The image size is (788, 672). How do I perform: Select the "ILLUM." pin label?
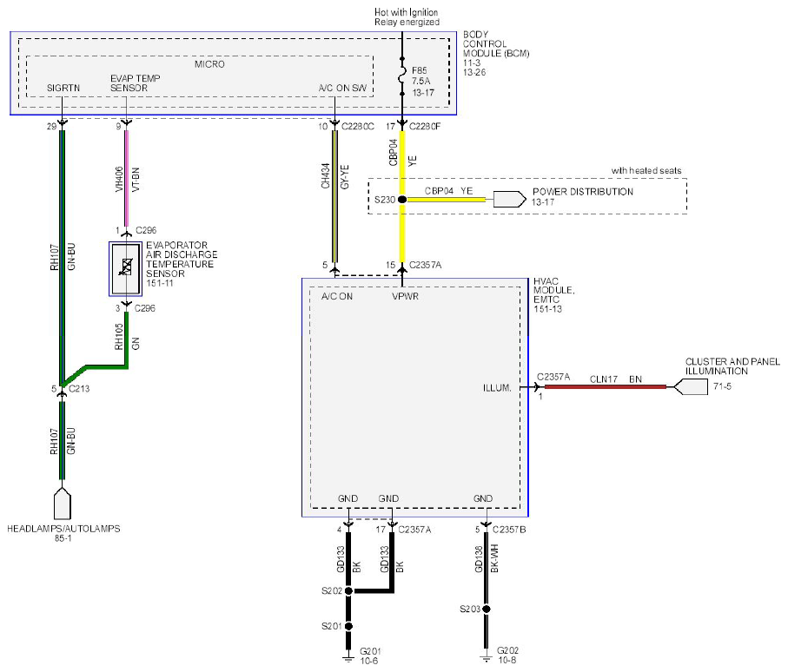click(497, 388)
